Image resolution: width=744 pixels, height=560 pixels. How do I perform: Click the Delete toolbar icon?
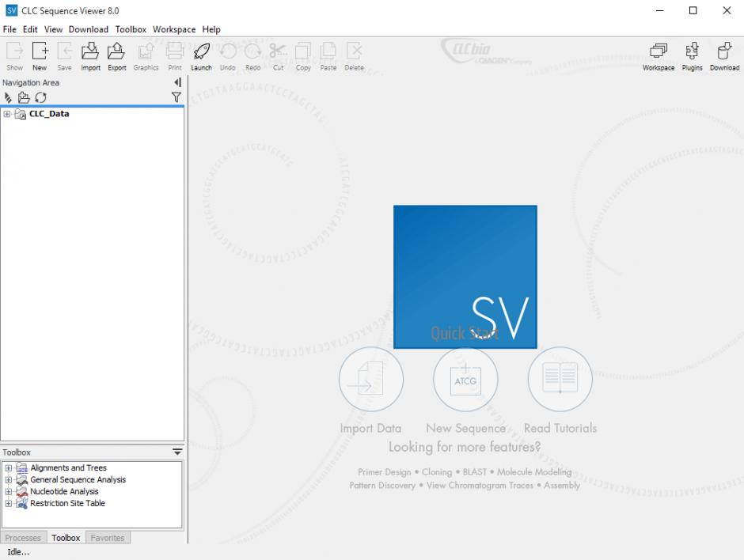pyautogui.click(x=354, y=56)
